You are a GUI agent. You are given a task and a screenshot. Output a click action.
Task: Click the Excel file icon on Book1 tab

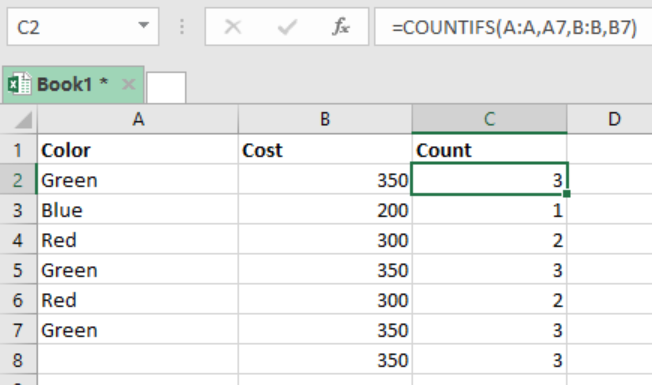click(19, 84)
